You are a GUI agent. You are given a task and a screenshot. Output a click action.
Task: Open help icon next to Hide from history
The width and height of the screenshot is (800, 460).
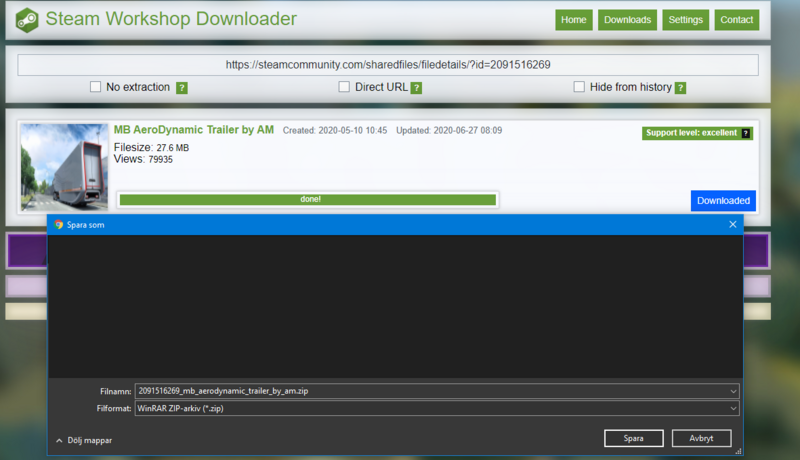(x=680, y=88)
